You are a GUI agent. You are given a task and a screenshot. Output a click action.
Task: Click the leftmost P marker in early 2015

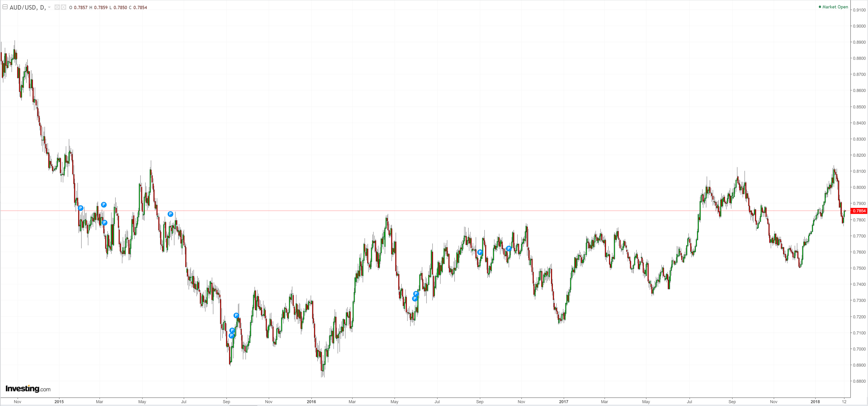(80, 208)
